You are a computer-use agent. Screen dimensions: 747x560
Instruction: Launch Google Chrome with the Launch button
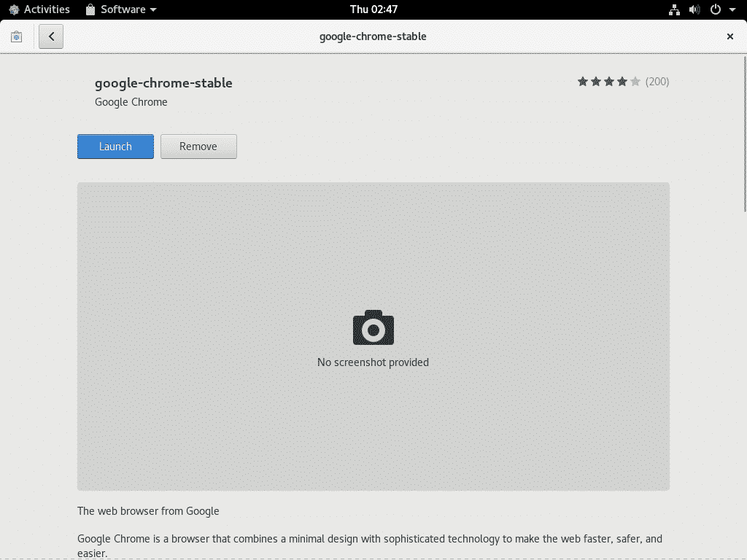[115, 146]
